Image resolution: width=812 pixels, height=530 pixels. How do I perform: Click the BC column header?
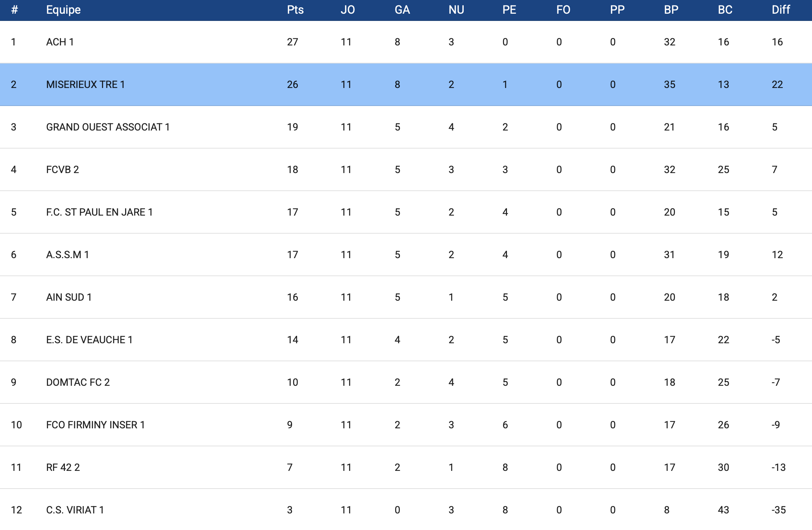(x=725, y=10)
